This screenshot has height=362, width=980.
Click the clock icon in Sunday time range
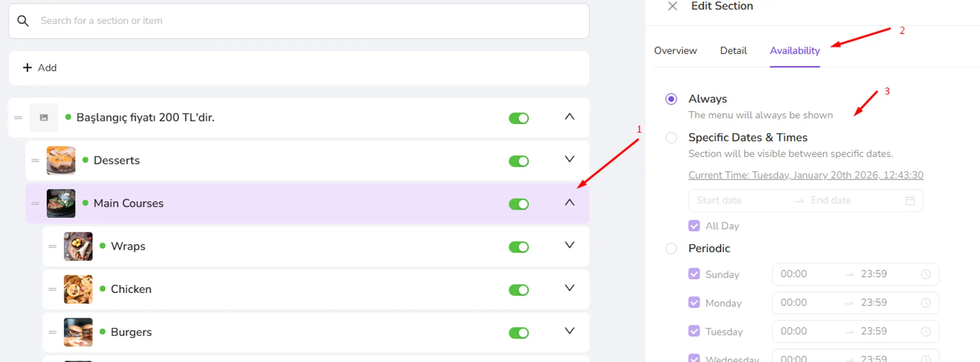926,274
